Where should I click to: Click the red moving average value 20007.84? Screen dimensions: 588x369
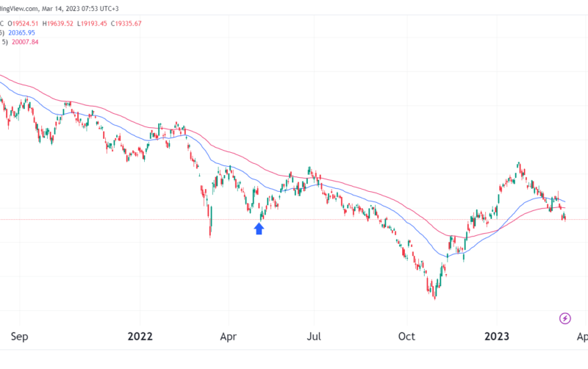pos(25,42)
